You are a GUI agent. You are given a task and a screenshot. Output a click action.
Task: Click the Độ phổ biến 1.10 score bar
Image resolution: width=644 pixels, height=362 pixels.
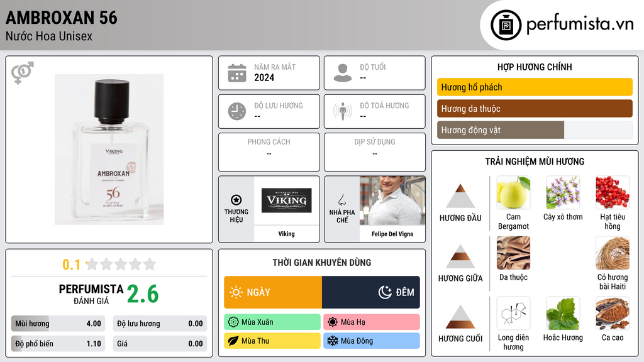pos(58,344)
